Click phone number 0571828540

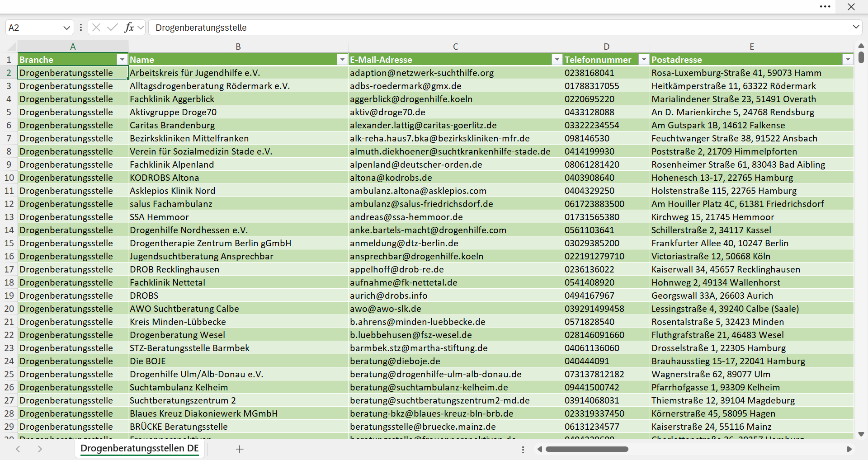(606, 322)
